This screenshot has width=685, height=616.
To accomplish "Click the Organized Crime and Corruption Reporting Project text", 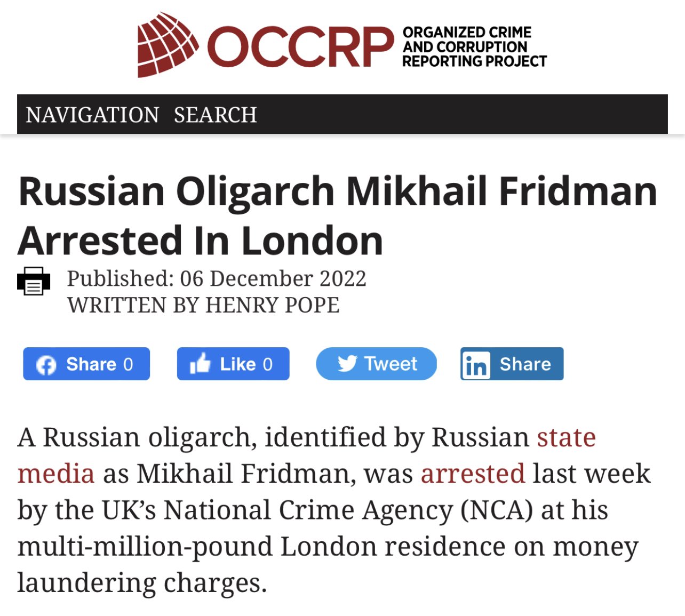I will coord(474,47).
